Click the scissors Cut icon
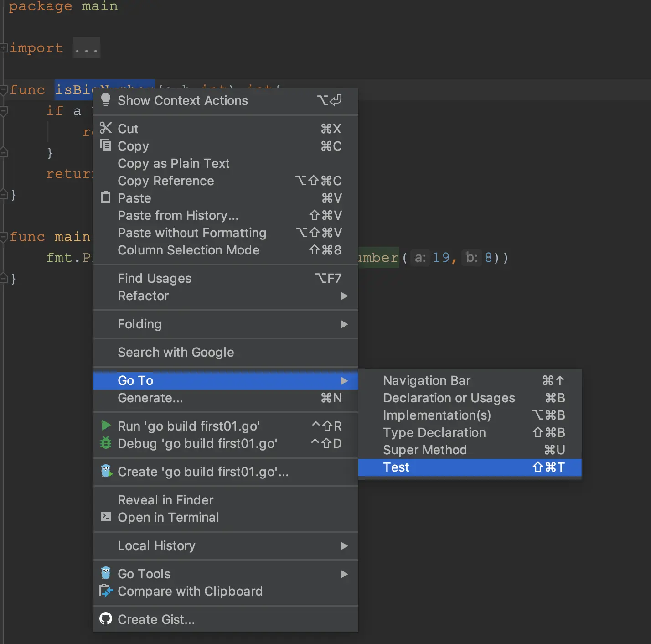The height and width of the screenshot is (644, 651). coord(106,128)
